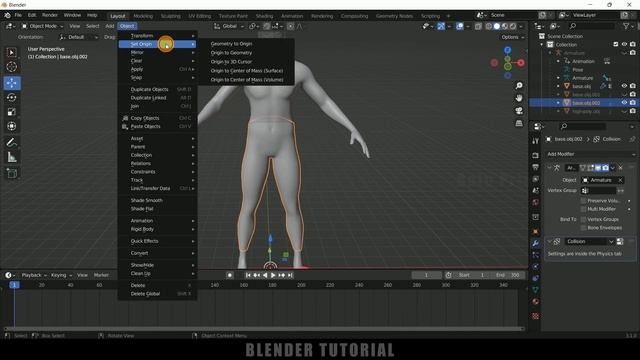Switch to the Modeling workspace tab
Image resolution: width=640 pixels, height=360 pixels.
coord(143,16)
